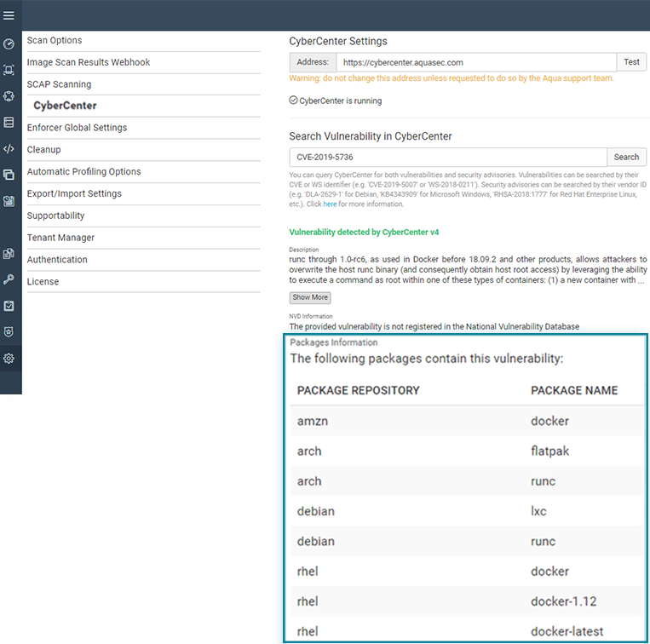Viewport: 650px width, 644px height.
Task: Select the key icon in sidebar
Action: point(9,279)
